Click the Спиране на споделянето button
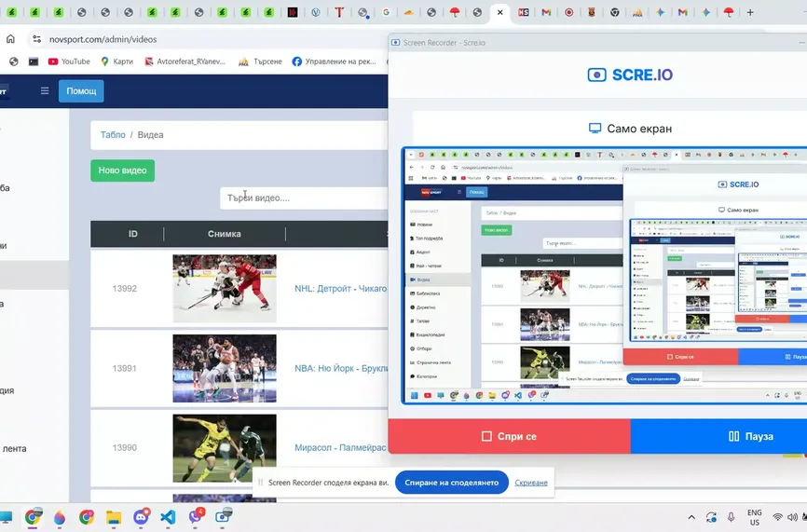 (451, 482)
